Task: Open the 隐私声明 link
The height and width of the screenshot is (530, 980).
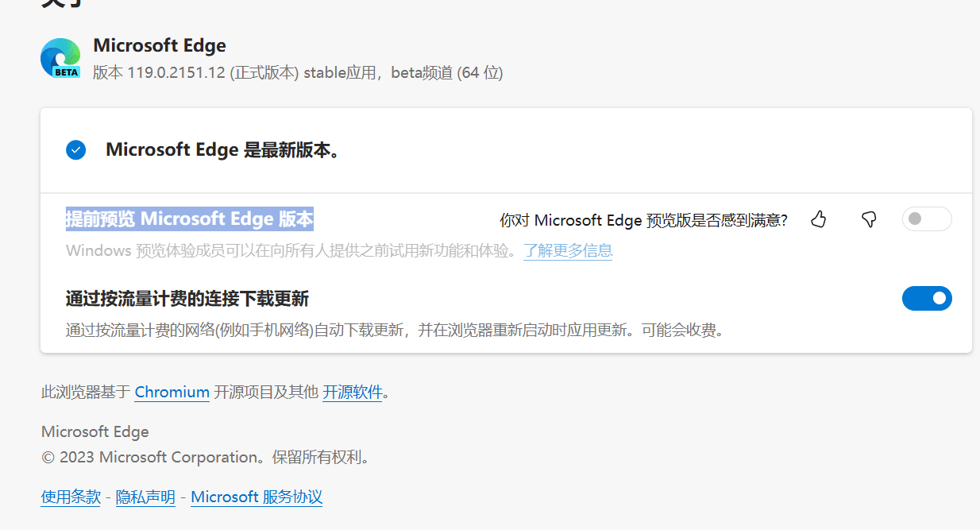Action: click(x=145, y=497)
